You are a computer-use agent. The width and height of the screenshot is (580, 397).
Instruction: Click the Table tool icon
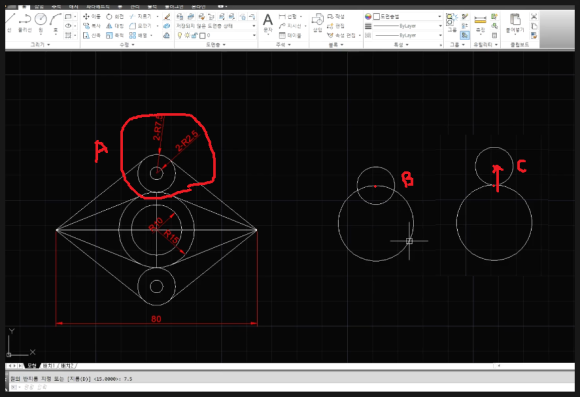click(290, 36)
